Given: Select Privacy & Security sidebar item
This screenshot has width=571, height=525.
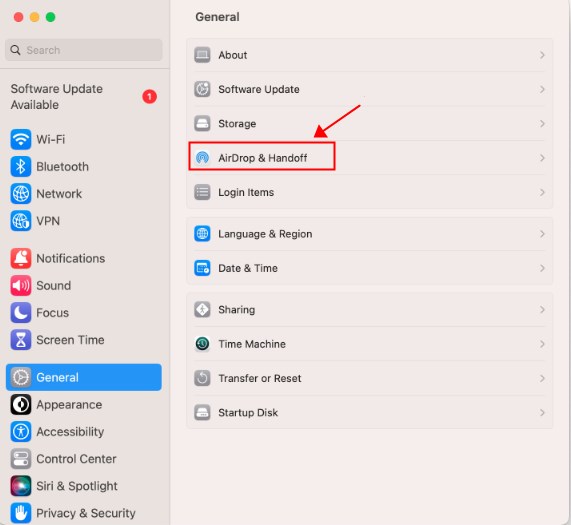Looking at the screenshot, I should pos(84,513).
